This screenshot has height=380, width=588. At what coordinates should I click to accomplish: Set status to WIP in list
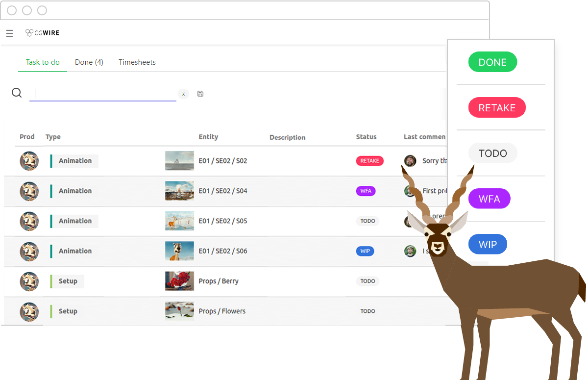[x=487, y=244]
